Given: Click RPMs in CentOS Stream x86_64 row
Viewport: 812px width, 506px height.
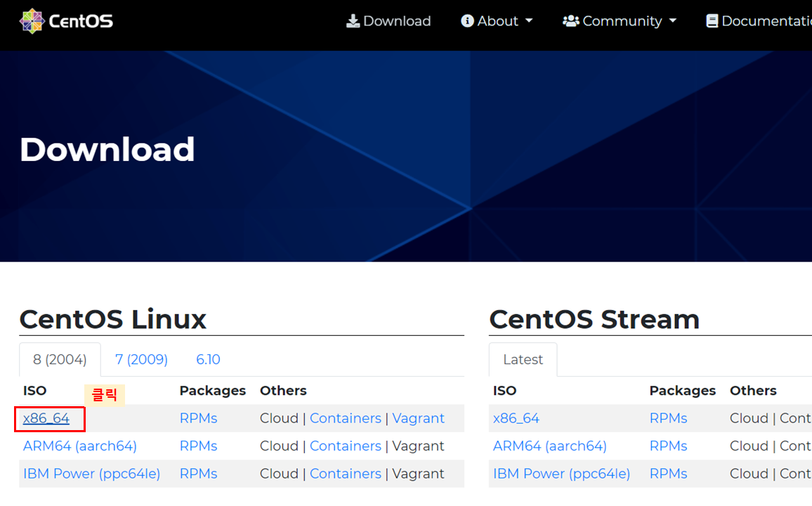Looking at the screenshot, I should [669, 418].
